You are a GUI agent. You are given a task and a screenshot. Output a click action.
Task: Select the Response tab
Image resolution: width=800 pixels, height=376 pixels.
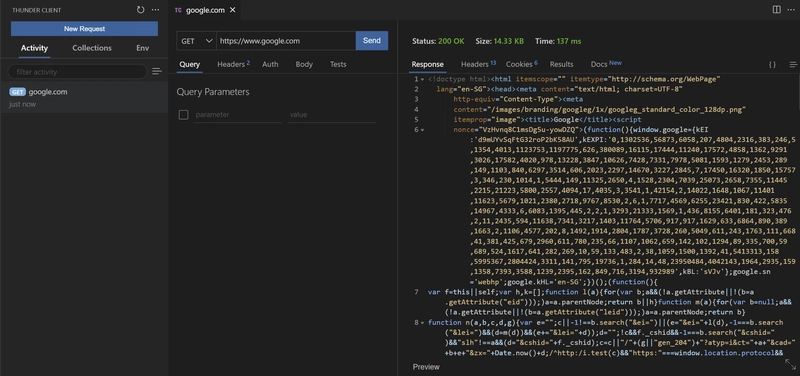[x=428, y=64]
